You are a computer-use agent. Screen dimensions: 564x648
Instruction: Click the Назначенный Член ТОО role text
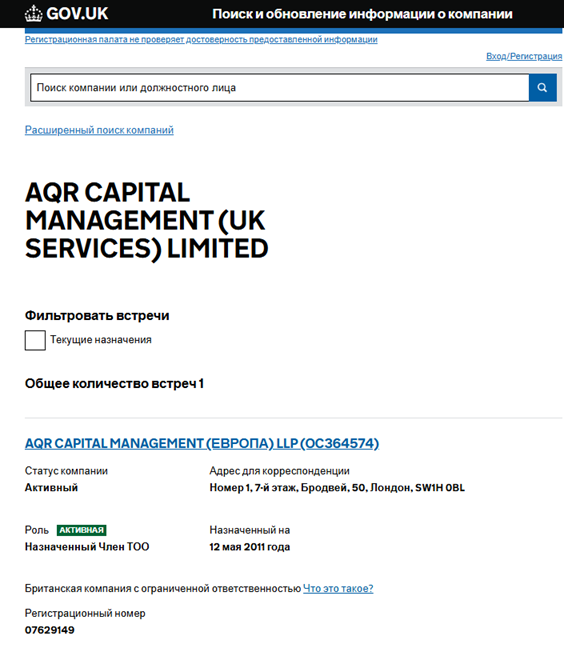coord(87,547)
